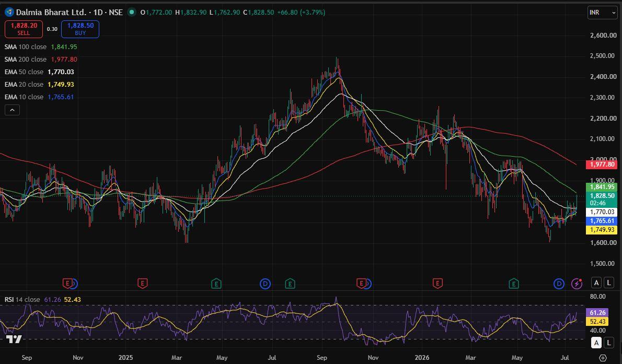Click the green earnings marker near July 2025
This screenshot has width=622, height=364.
pyautogui.click(x=290, y=284)
